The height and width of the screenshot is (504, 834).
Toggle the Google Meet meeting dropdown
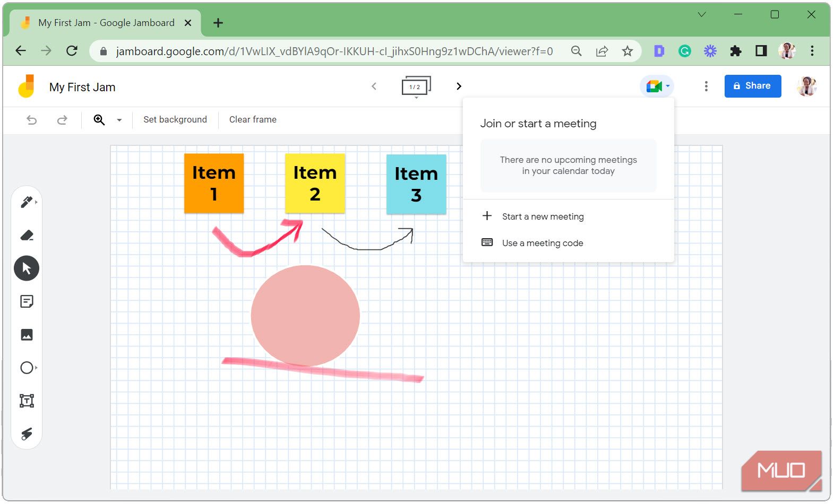[657, 86]
